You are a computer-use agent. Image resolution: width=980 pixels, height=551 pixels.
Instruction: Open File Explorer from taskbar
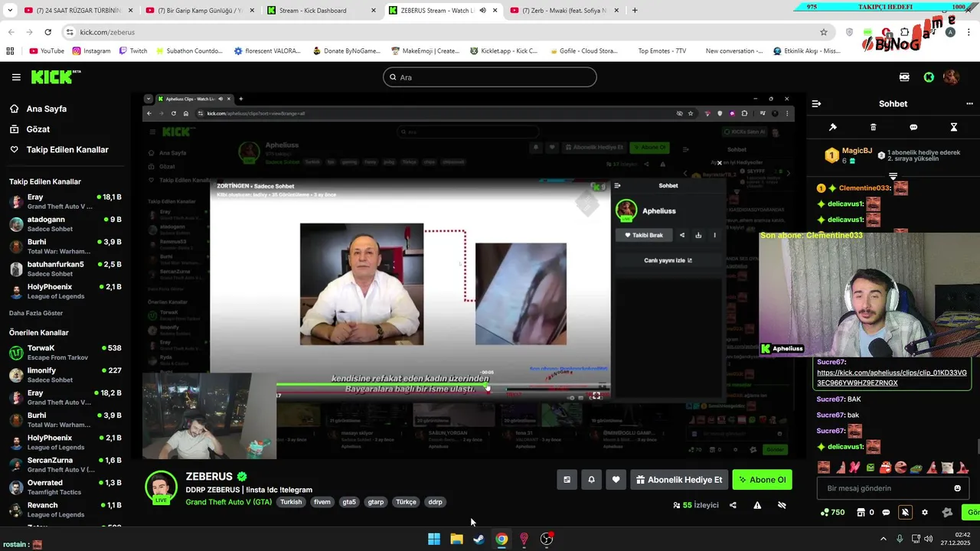tap(456, 539)
